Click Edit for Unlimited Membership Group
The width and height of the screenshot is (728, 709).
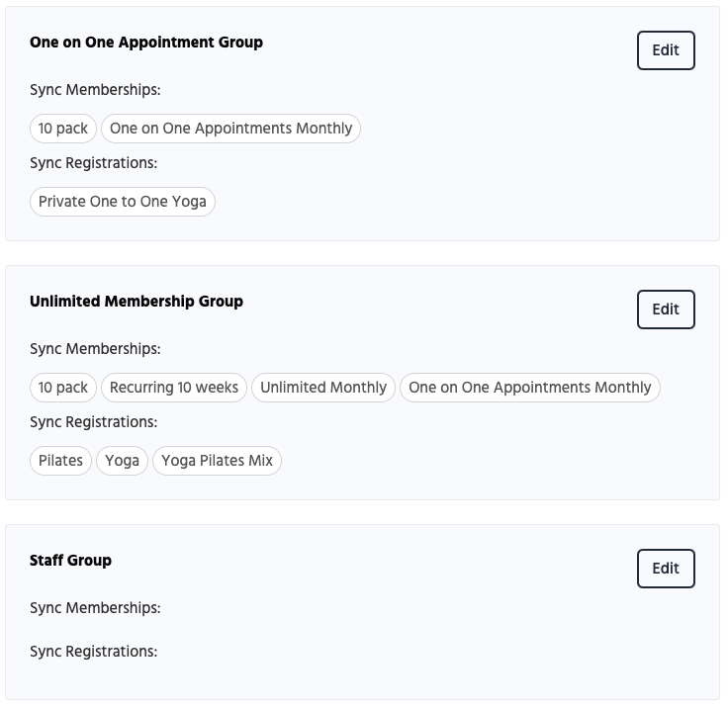666,310
